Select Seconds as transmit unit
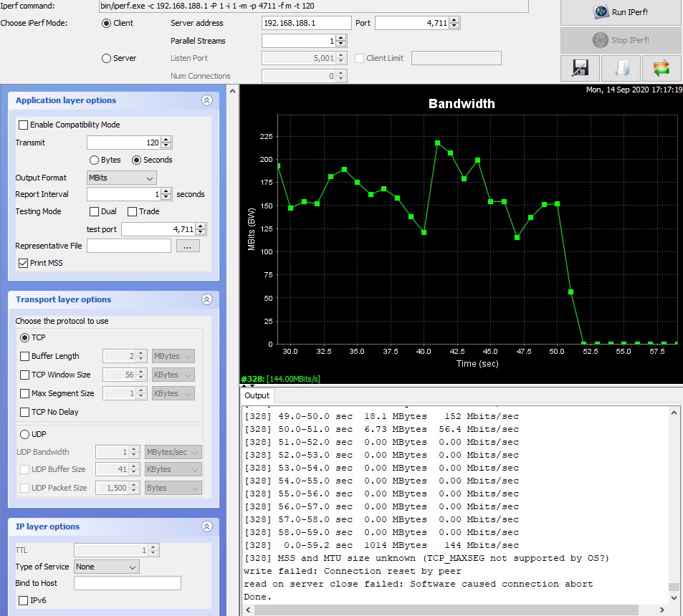This screenshot has width=683, height=616. coord(136,160)
